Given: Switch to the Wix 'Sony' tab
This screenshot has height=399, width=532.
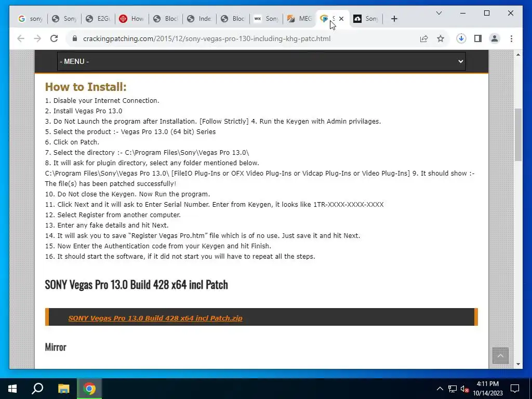Looking at the screenshot, I should point(267,19).
